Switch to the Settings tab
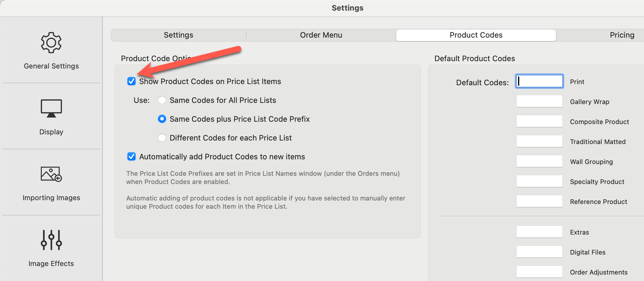Screen dimensions: 644x281 coord(178,35)
